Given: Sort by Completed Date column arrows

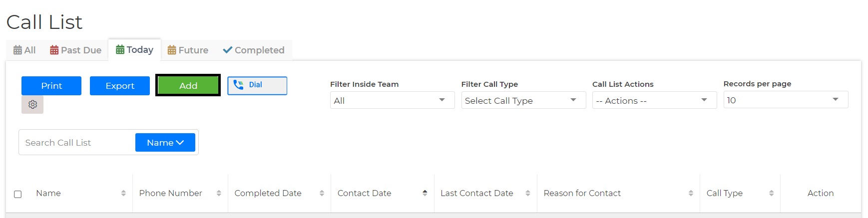Looking at the screenshot, I should [322, 193].
